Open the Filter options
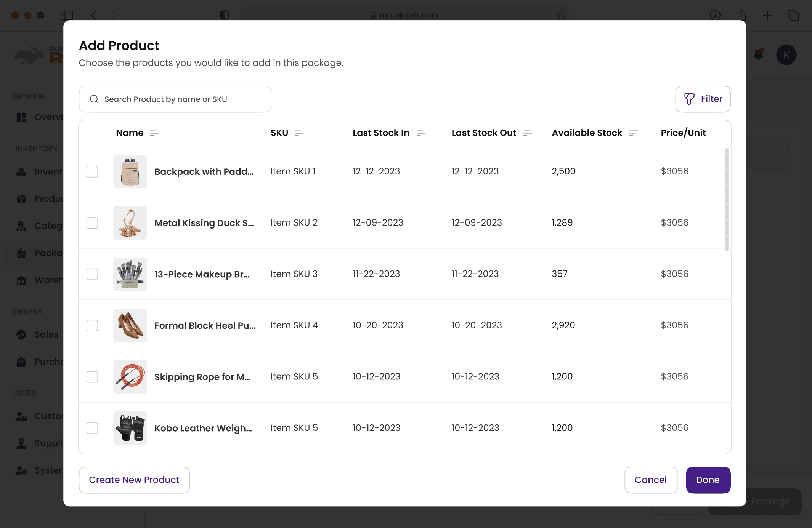Viewport: 812px width, 528px height. point(703,99)
